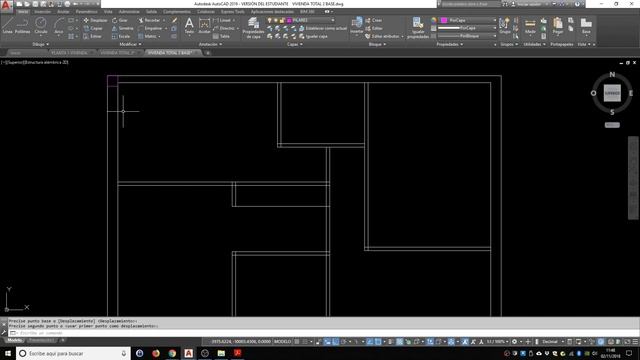Viewport: 640px width, 360px height.
Task: Select the Texto annotation tool
Action: pyautogui.click(x=189, y=26)
